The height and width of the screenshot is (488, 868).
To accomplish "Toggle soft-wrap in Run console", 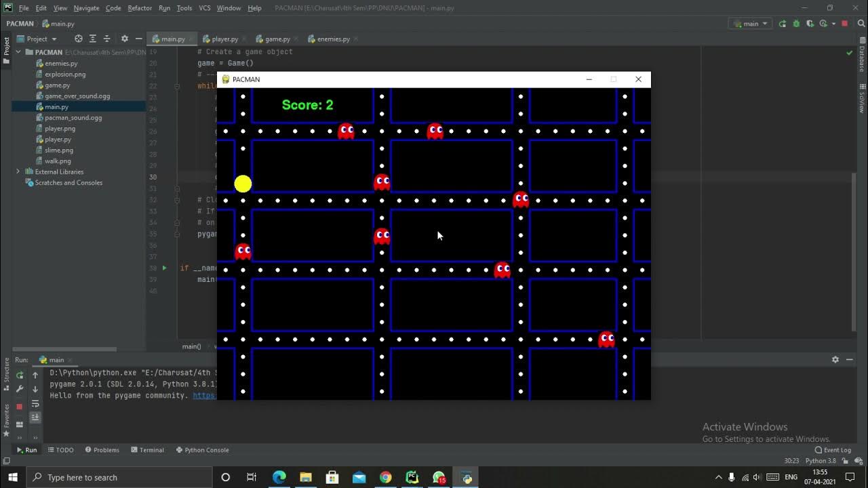I will pos(35,404).
